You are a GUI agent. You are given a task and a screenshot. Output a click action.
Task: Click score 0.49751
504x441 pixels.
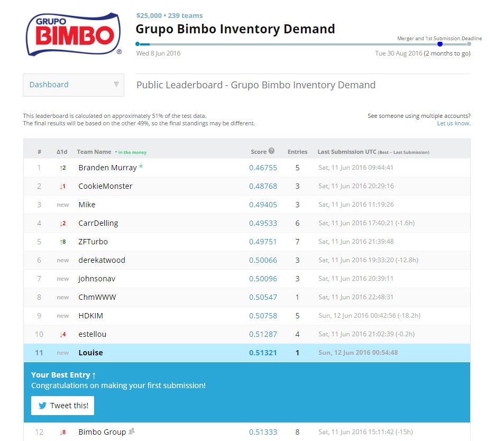click(263, 242)
